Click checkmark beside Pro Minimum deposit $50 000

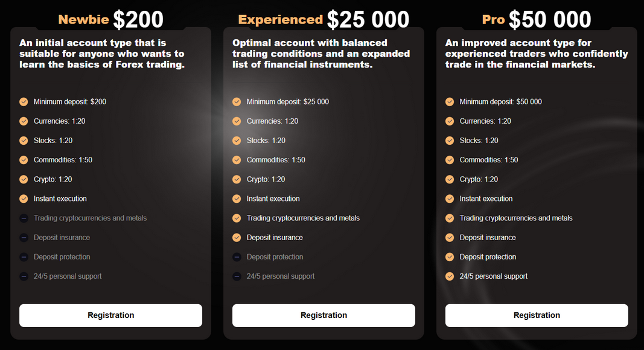click(450, 102)
